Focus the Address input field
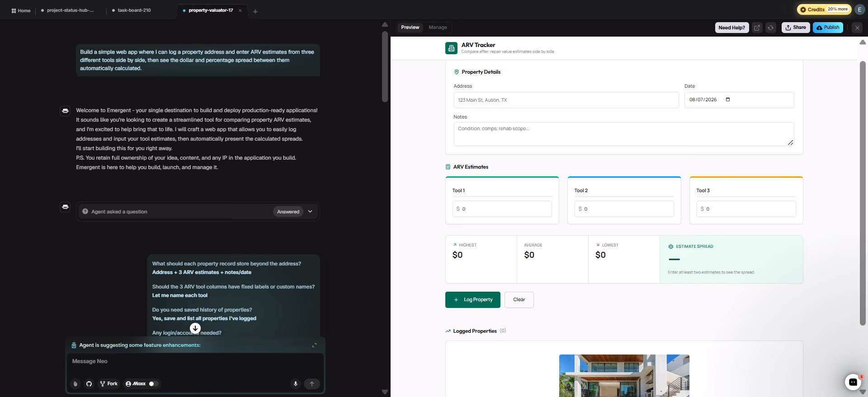The height and width of the screenshot is (397, 868). pyautogui.click(x=566, y=100)
